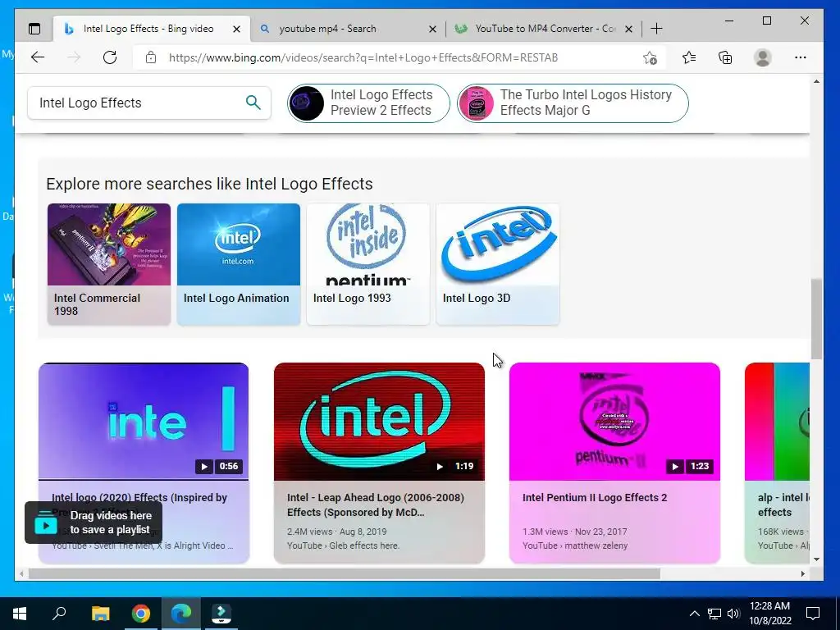Click the horizontal scroll right arrow
The height and width of the screenshot is (630, 840).
click(802, 573)
